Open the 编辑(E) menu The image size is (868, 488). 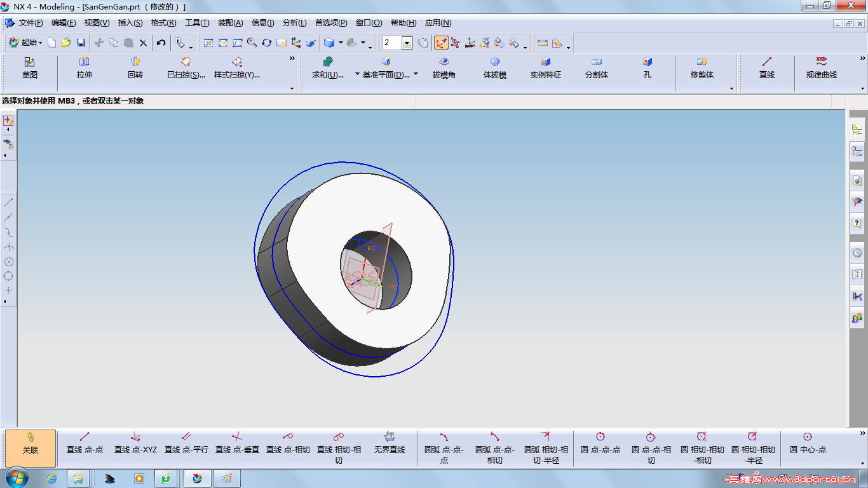[x=64, y=23]
